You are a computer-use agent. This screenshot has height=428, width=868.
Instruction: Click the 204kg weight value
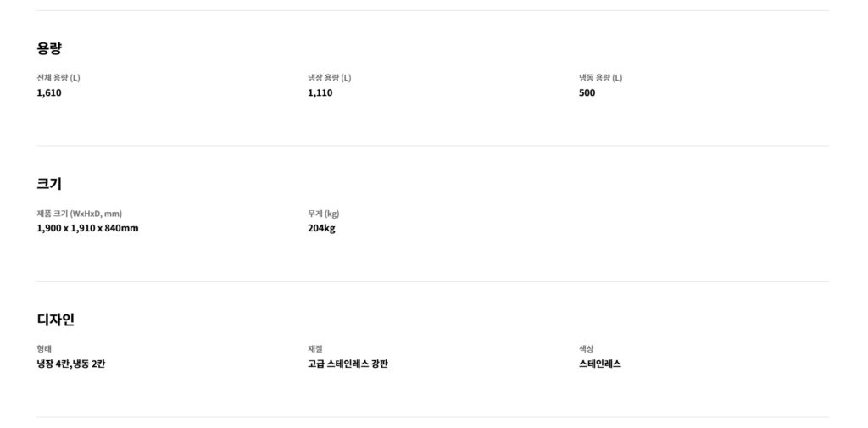[x=322, y=228]
